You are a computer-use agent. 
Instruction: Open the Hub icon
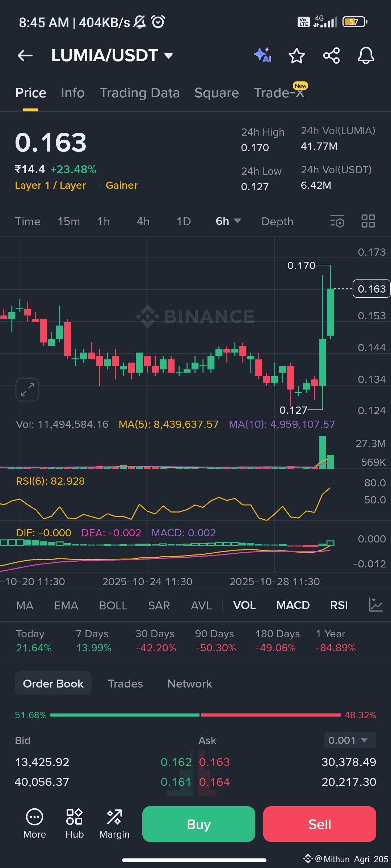click(75, 824)
